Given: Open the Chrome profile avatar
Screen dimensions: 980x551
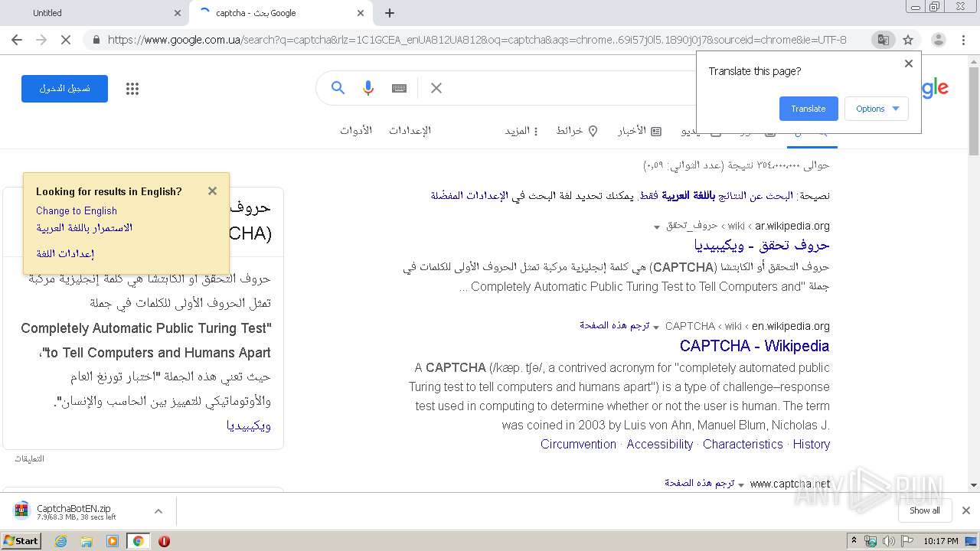Looking at the screenshot, I should (x=938, y=40).
